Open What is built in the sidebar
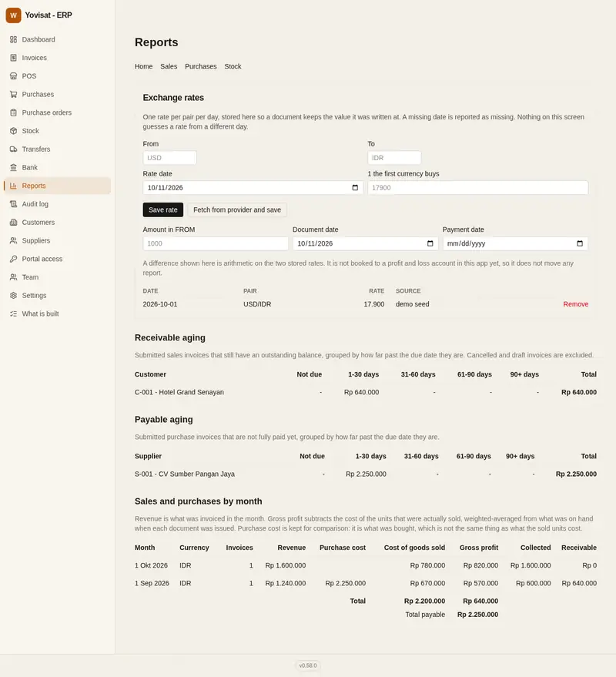The image size is (616, 677). pyautogui.click(x=57, y=314)
